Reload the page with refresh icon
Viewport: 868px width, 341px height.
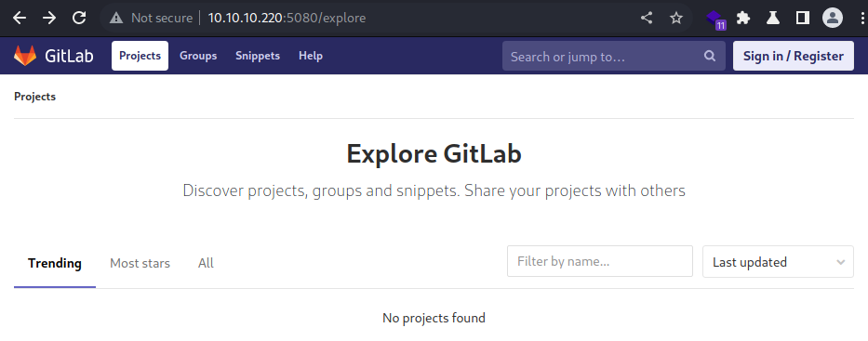tap(79, 18)
